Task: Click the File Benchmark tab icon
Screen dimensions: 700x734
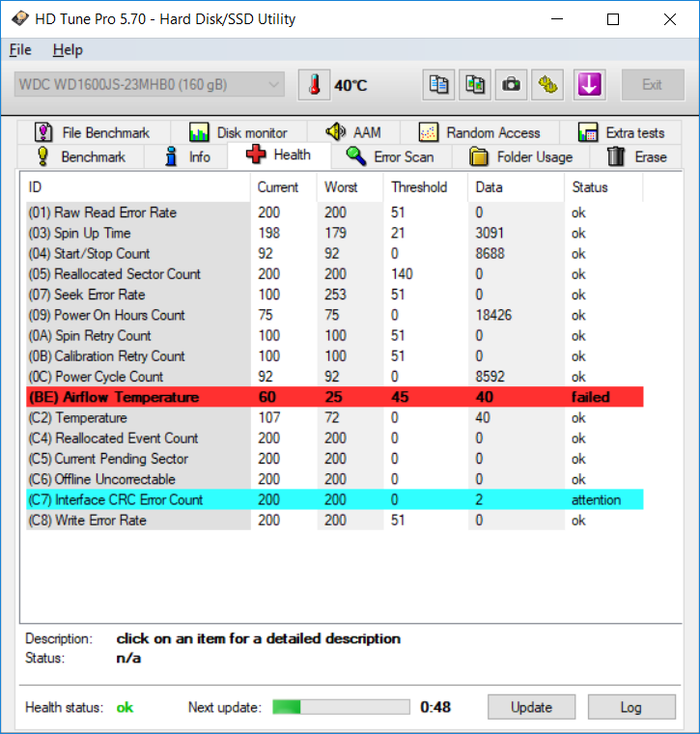Action: click(43, 132)
